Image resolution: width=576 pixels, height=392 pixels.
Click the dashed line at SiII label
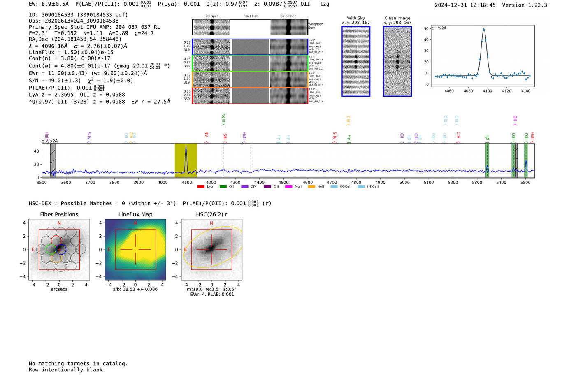[x=223, y=160]
